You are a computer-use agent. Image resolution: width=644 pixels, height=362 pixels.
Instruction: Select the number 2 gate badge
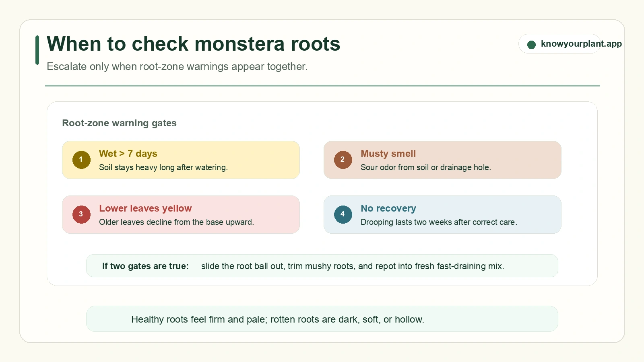coord(343,160)
